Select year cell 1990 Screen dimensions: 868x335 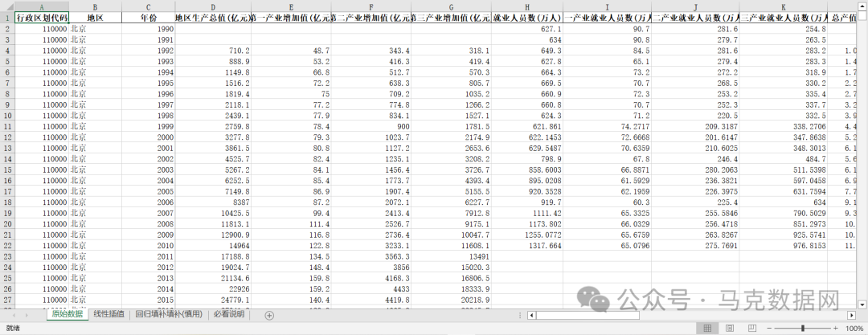click(149, 29)
